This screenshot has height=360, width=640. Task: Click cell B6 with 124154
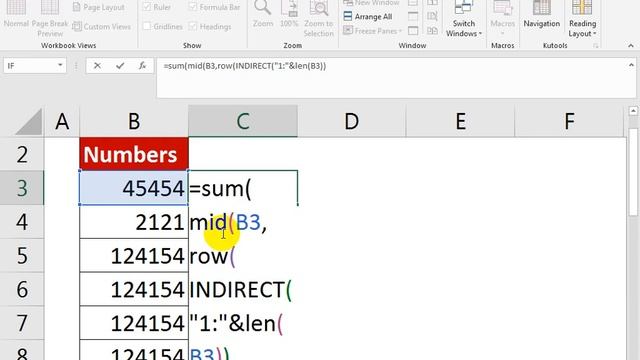coord(134,289)
